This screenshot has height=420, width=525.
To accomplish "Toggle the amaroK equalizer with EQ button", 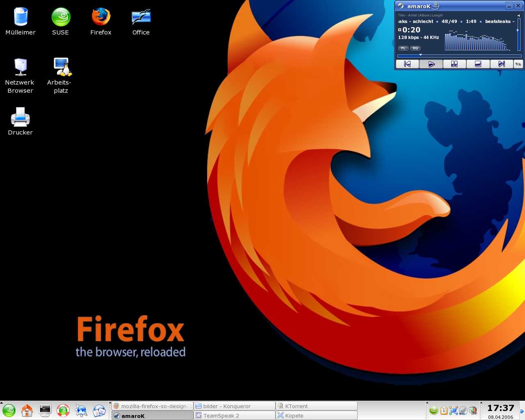I will (x=415, y=48).
